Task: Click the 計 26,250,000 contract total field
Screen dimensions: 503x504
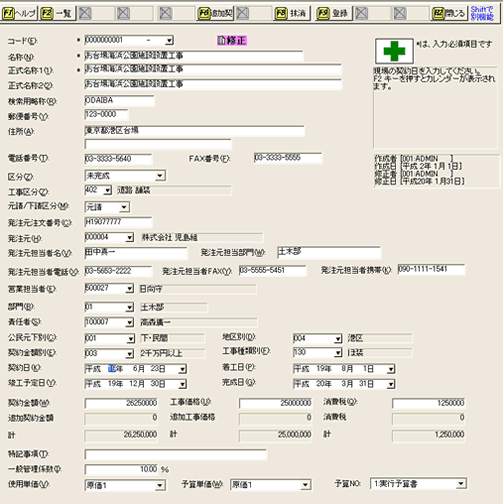Action: [121, 435]
